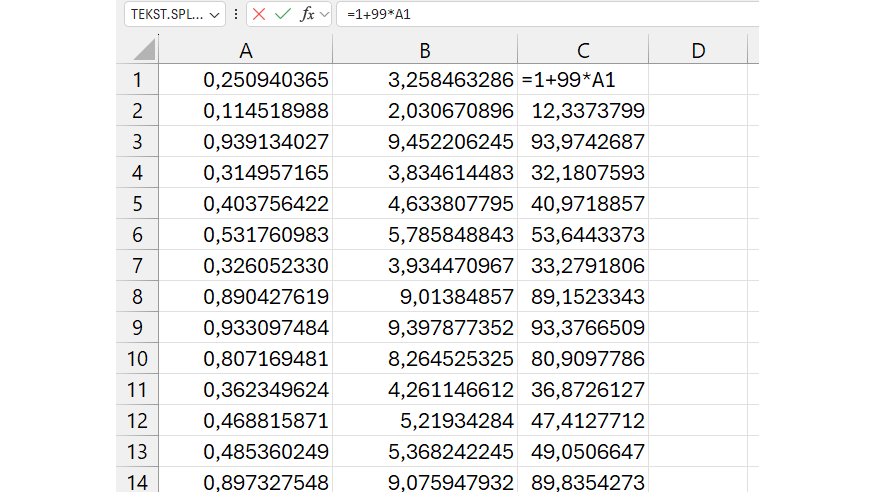Expand the fx function dropdown chevron
Screen dimensions: 875x492
coord(324,15)
